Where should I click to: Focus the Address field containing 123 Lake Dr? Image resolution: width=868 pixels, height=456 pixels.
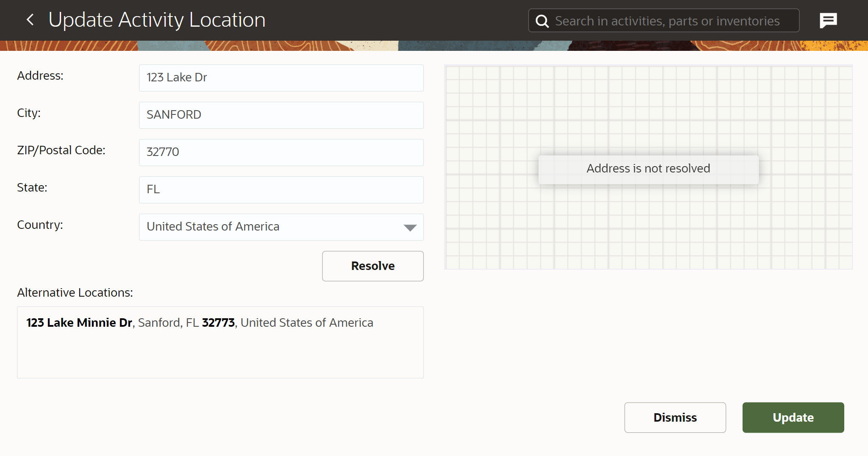281,78
